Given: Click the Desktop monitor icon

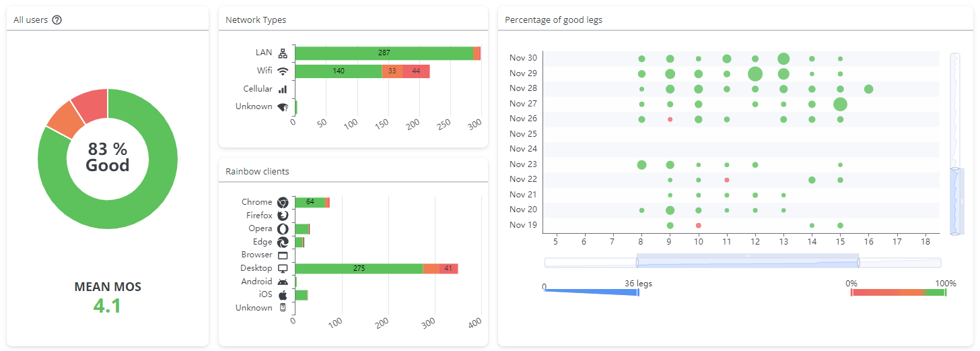Looking at the screenshot, I should point(283,268).
